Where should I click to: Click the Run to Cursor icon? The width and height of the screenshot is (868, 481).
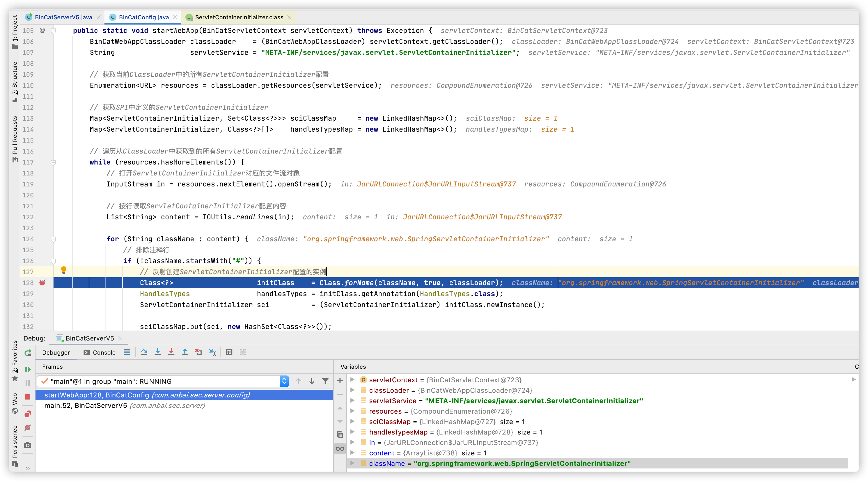pyautogui.click(x=212, y=352)
